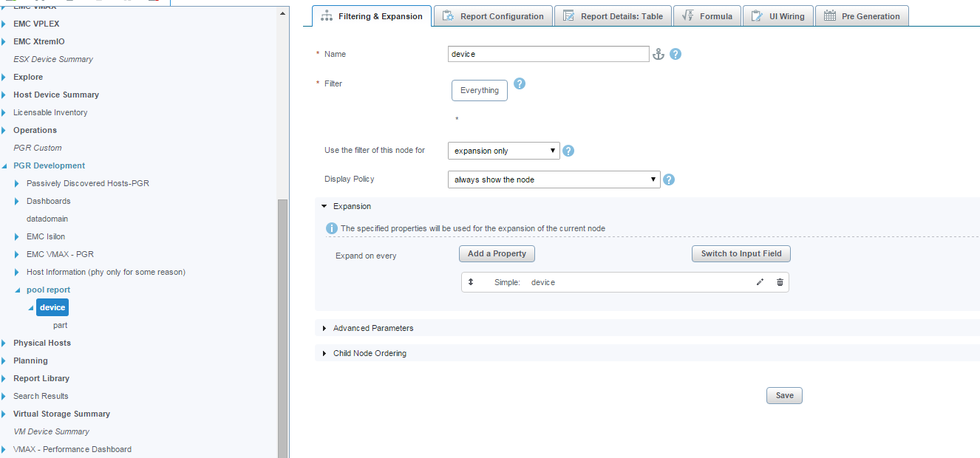980x458 pixels.
Task: Collapse the PGR Development node
Action: [4, 165]
